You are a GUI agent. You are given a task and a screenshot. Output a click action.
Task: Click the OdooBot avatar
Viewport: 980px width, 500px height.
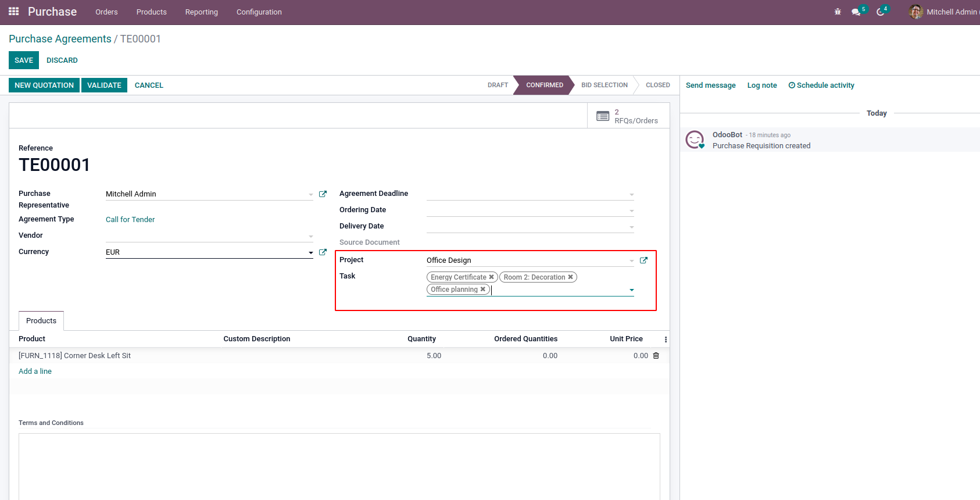click(x=695, y=140)
